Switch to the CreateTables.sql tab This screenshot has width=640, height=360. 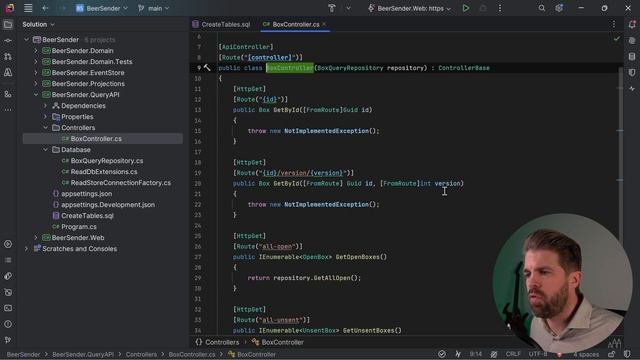click(221, 24)
